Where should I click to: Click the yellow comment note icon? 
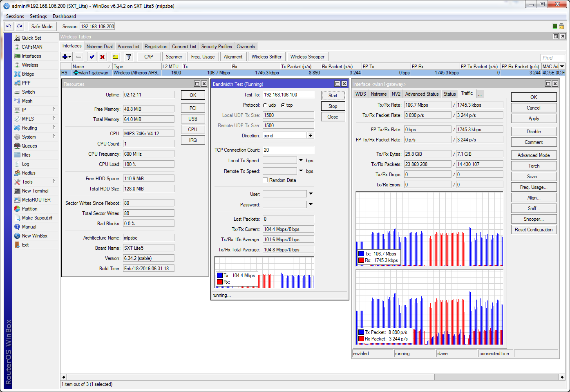(116, 57)
